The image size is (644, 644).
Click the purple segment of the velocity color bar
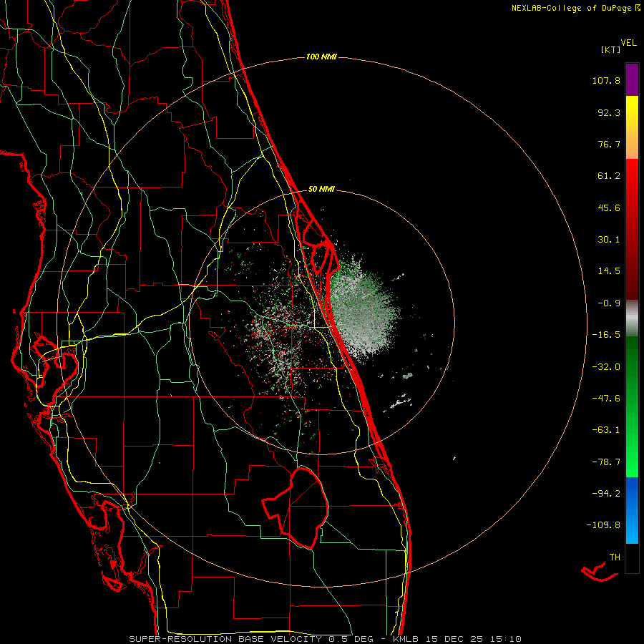[632, 79]
